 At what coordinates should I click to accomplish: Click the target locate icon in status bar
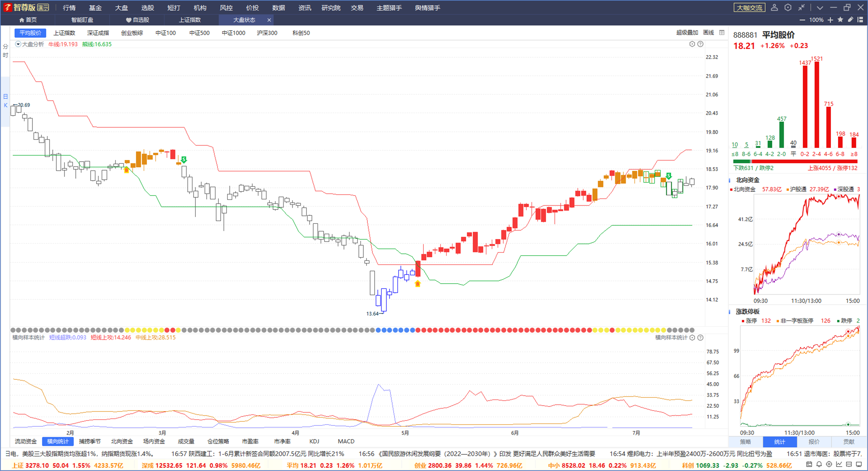click(829, 464)
